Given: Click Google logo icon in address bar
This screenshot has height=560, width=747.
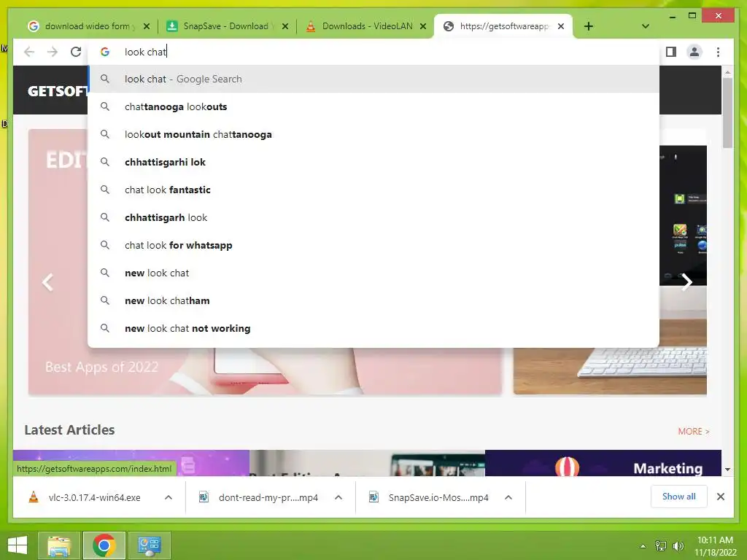Looking at the screenshot, I should click(x=105, y=52).
